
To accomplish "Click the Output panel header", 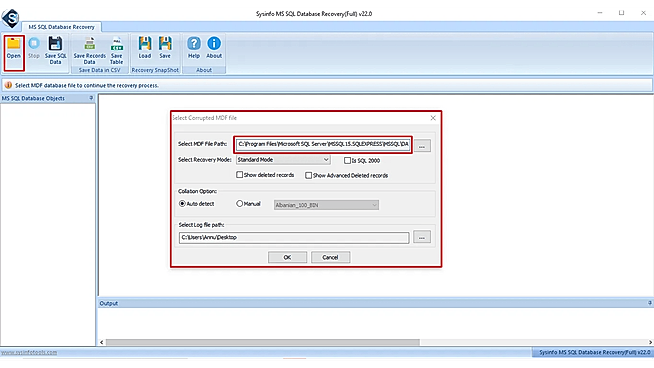I will [x=375, y=303].
